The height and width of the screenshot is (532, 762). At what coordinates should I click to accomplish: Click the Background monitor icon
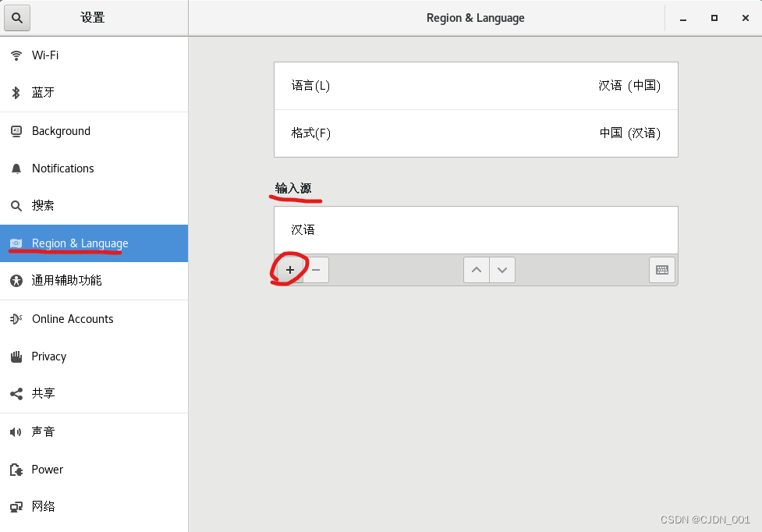(16, 131)
